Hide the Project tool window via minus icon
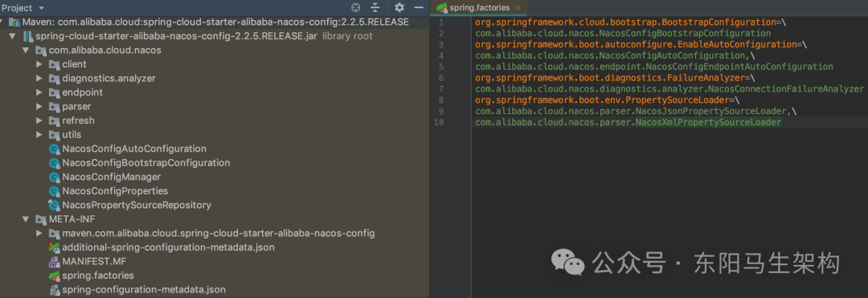The image size is (868, 298). 419,8
